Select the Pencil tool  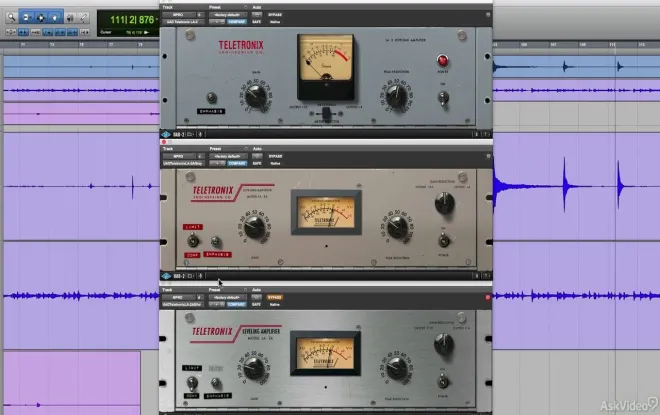pyautogui.click(x=83, y=17)
